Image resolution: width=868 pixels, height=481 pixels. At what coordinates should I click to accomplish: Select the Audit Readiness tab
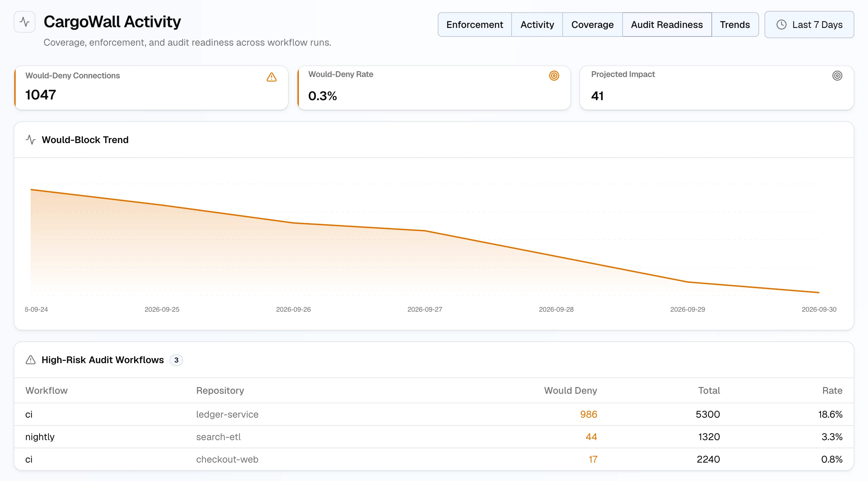point(667,25)
